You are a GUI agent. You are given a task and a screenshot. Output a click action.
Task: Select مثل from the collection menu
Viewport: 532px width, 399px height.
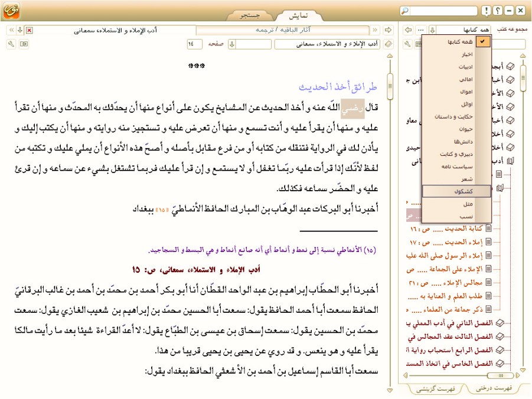click(456, 204)
